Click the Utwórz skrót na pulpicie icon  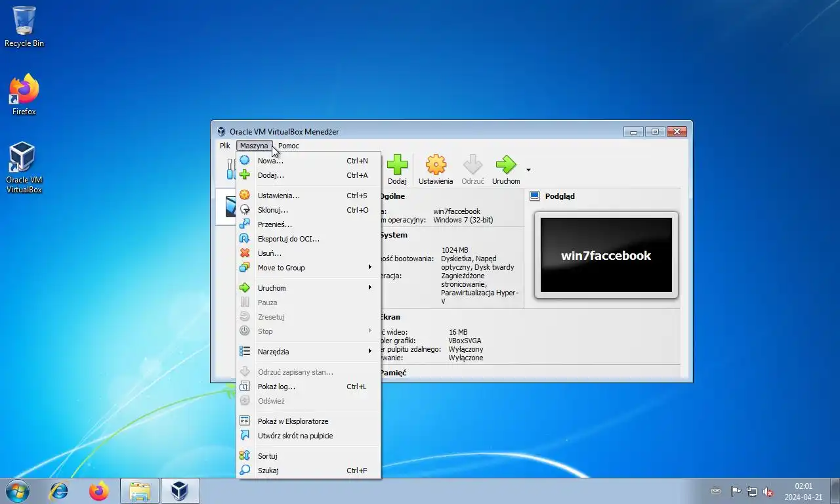[245, 436]
